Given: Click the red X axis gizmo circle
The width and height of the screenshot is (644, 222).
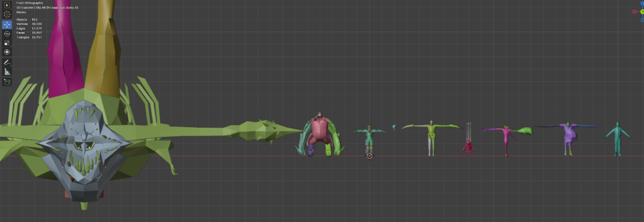Looking at the screenshot, I should click(x=634, y=11).
